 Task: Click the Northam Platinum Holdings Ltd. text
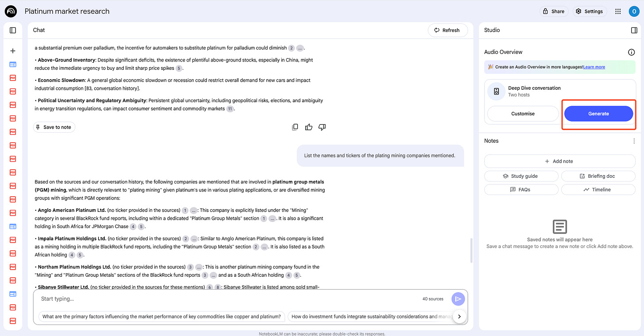(x=74, y=267)
